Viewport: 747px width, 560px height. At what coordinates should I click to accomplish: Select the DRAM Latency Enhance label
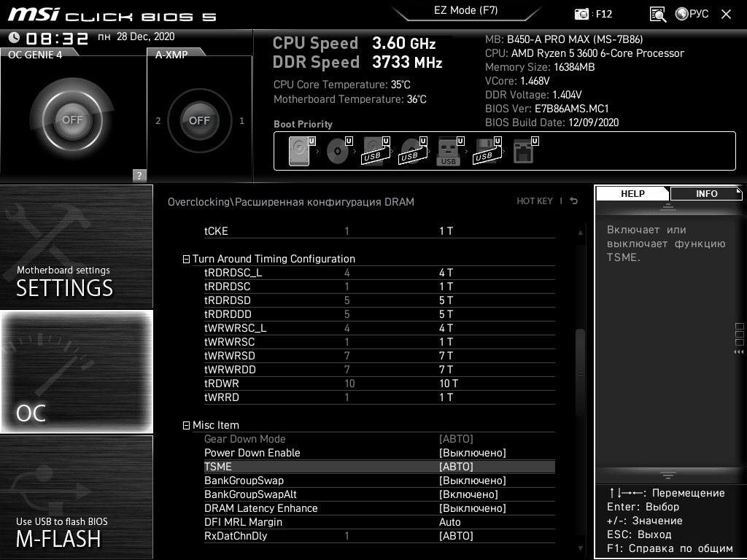tap(261, 508)
